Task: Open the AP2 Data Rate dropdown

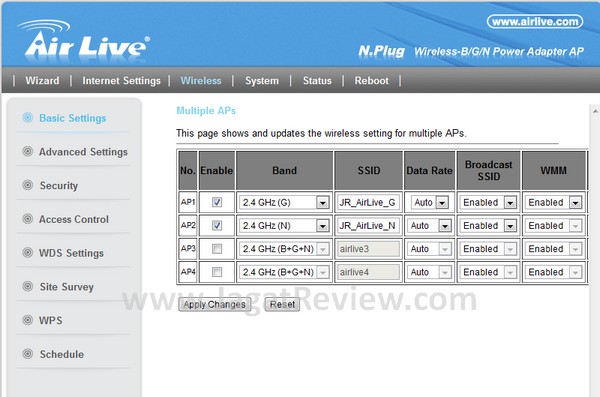Action: pyautogui.click(x=429, y=226)
